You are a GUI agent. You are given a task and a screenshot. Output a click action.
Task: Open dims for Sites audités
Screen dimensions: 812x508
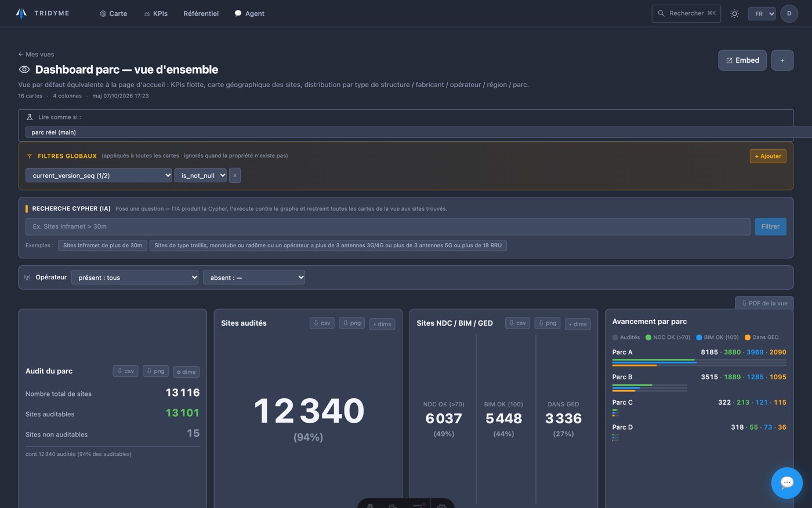tap(382, 324)
